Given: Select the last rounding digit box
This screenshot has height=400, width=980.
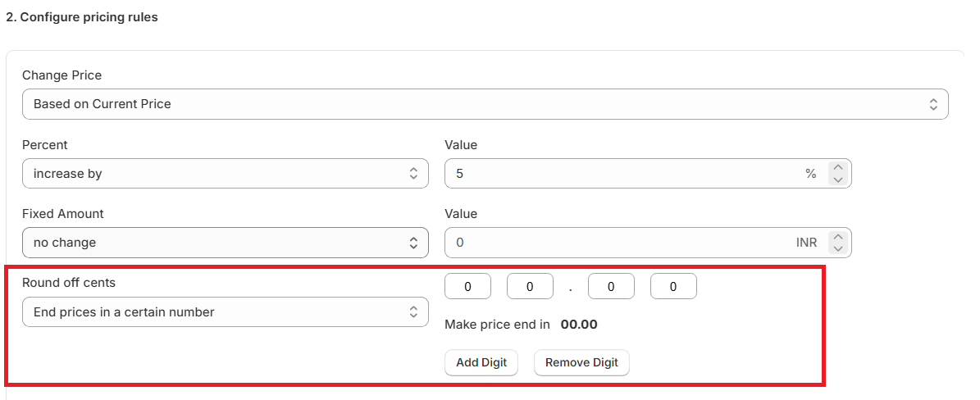Looking at the screenshot, I should 673,287.
